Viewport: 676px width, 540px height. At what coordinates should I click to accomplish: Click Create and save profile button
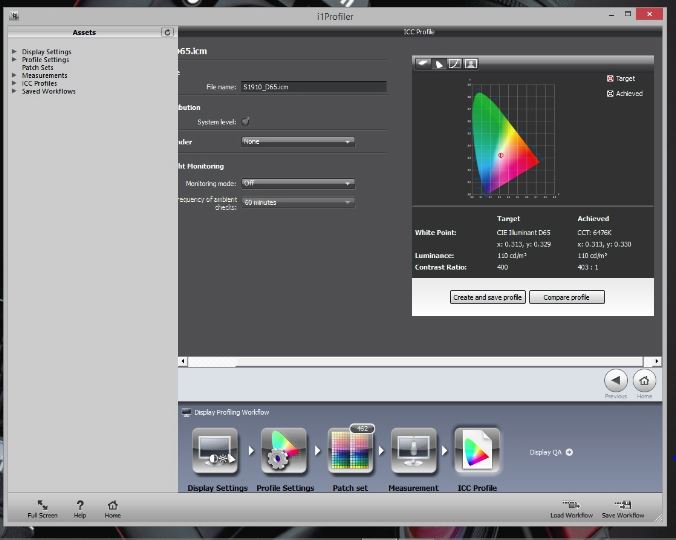pos(488,297)
